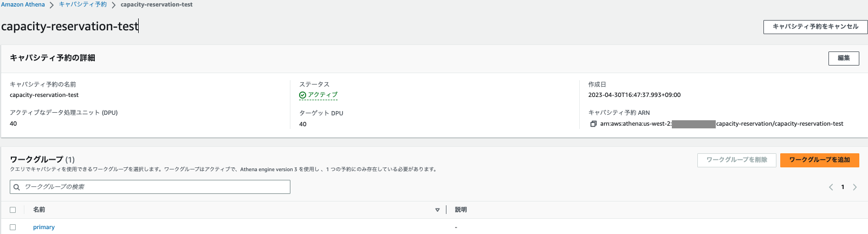Viewport: 868px width, 234px height.
Task: Open the アクティブ status popover
Action: pos(322,95)
